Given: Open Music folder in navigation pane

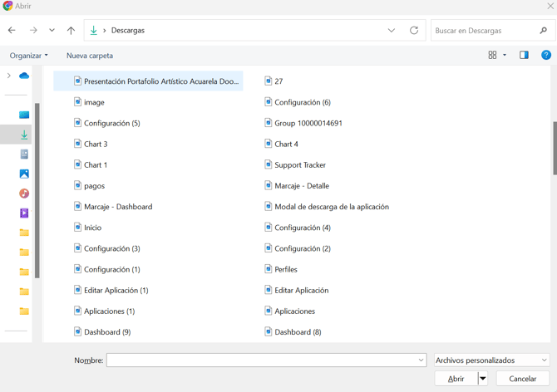Looking at the screenshot, I should [x=24, y=194].
